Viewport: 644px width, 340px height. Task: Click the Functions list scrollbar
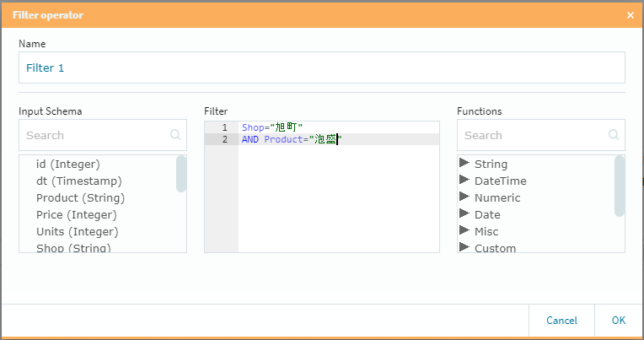click(620, 186)
